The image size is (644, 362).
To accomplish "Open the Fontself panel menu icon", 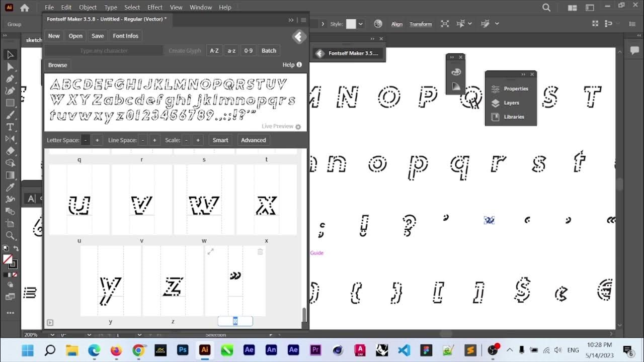I will (x=303, y=20).
